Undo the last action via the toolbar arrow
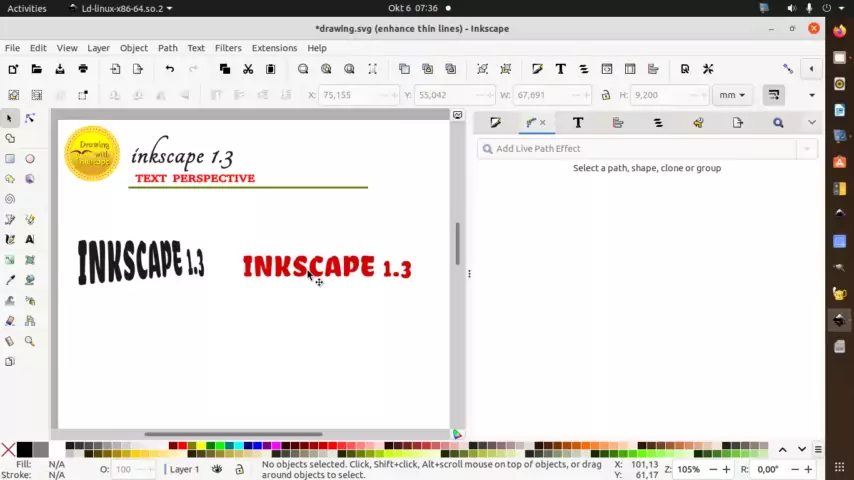854x480 pixels. 169,69
